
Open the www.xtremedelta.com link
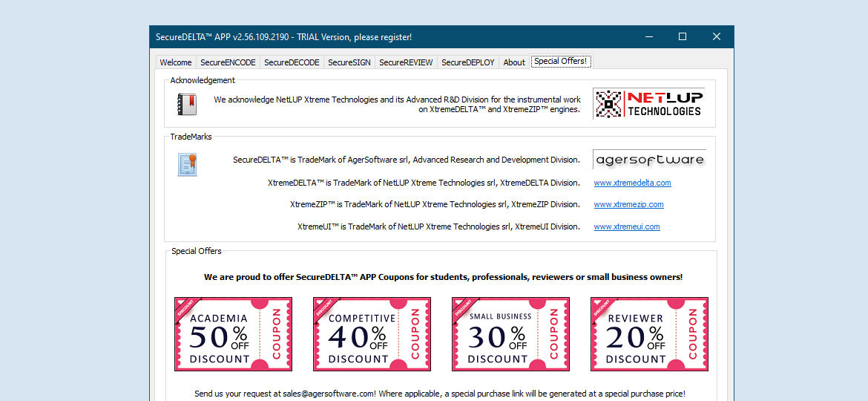pyautogui.click(x=632, y=183)
